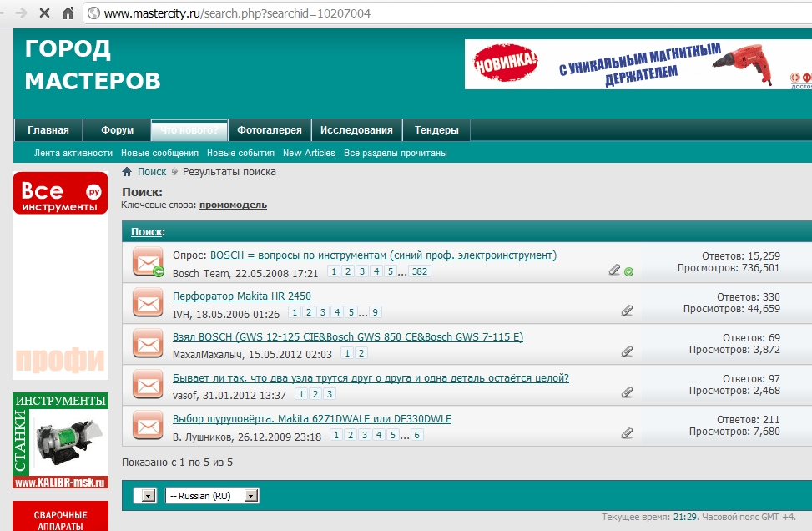Open Взял BOSCH GWS 12-125 thread title
The height and width of the screenshot is (531, 812).
click(x=348, y=337)
